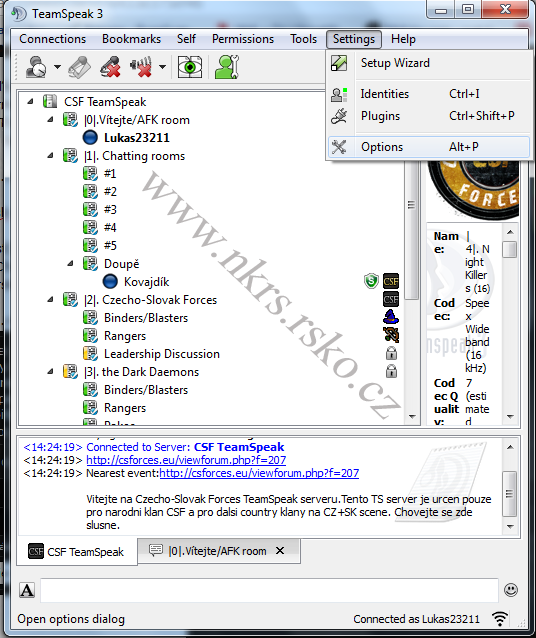Click the Setup Wizard icon in Settings menu

tap(339, 63)
